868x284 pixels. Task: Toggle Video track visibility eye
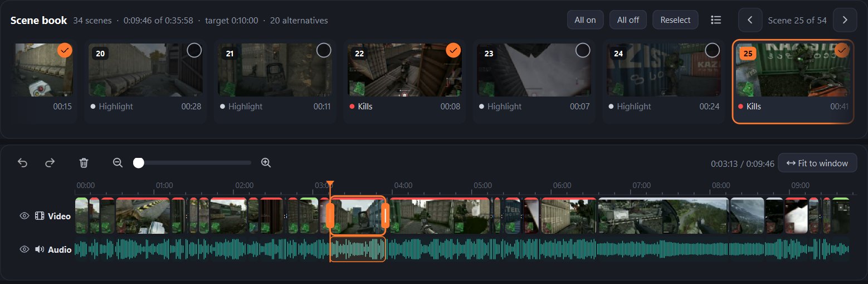point(24,216)
